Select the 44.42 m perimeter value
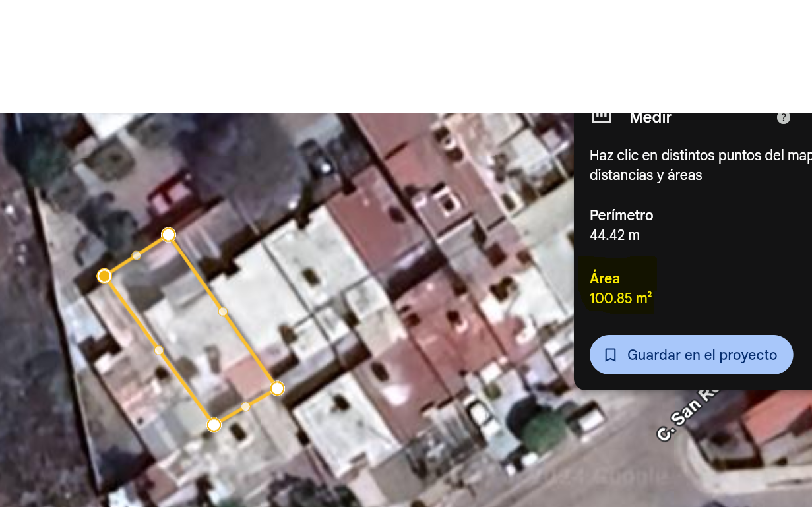Screen dimensions: 812x507 point(615,235)
